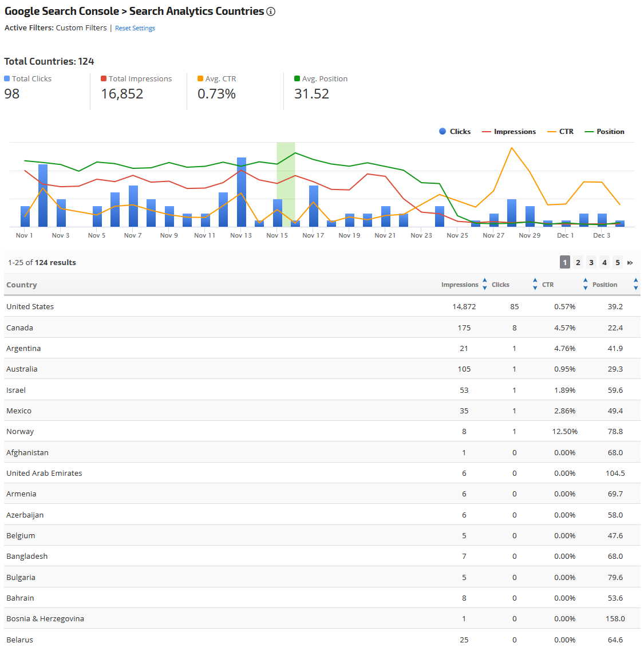Click the info icon beside page title
This screenshot has width=644, height=647.
pos(271,11)
